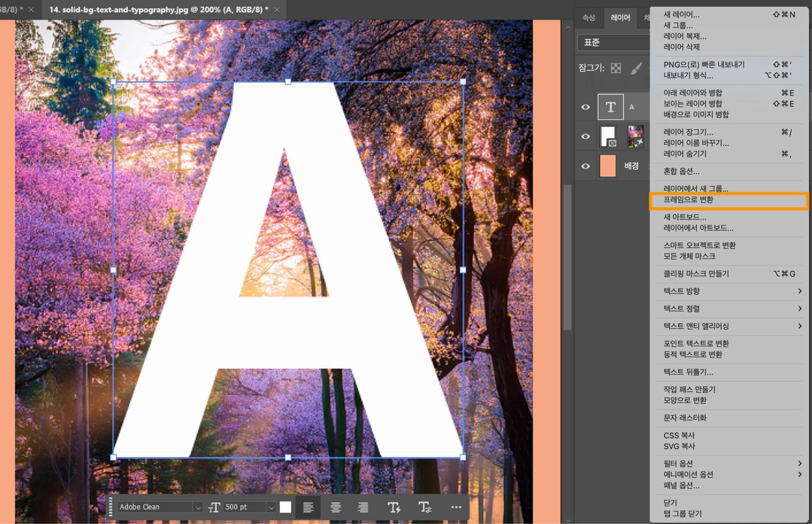Image resolution: width=812 pixels, height=524 pixels.
Task: Choose 문자 래스터화 menu item
Action: tap(730, 418)
